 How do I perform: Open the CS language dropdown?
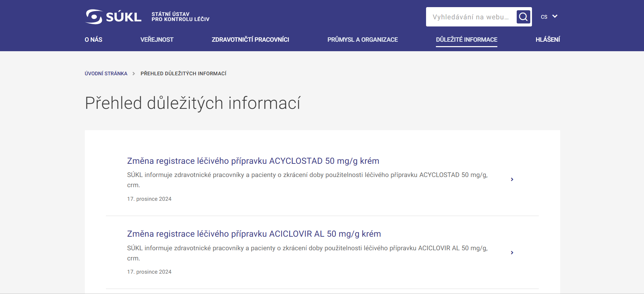click(x=549, y=17)
